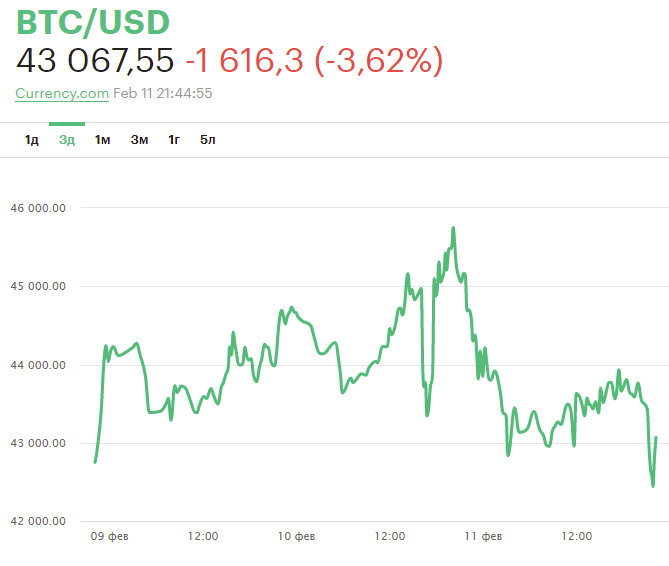Switch to the 3д range tab
669x566 pixels.
pyautogui.click(x=67, y=139)
